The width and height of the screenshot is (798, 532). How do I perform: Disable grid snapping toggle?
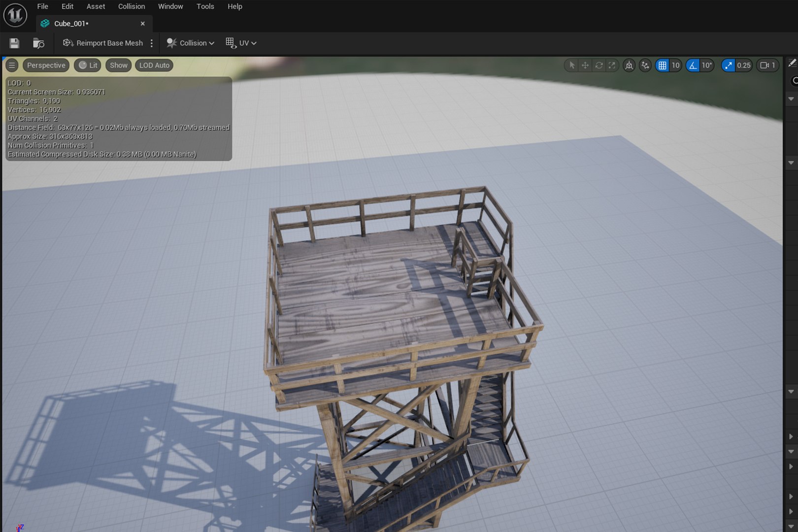(662, 65)
